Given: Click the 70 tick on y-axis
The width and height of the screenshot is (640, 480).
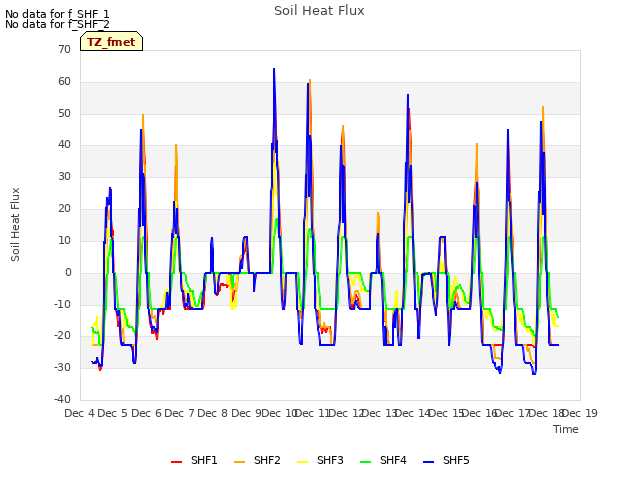Looking at the screenshot, I should point(64,49).
